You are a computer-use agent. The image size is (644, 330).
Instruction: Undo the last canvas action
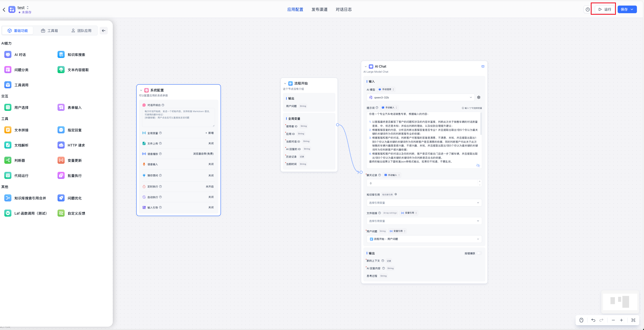593,320
